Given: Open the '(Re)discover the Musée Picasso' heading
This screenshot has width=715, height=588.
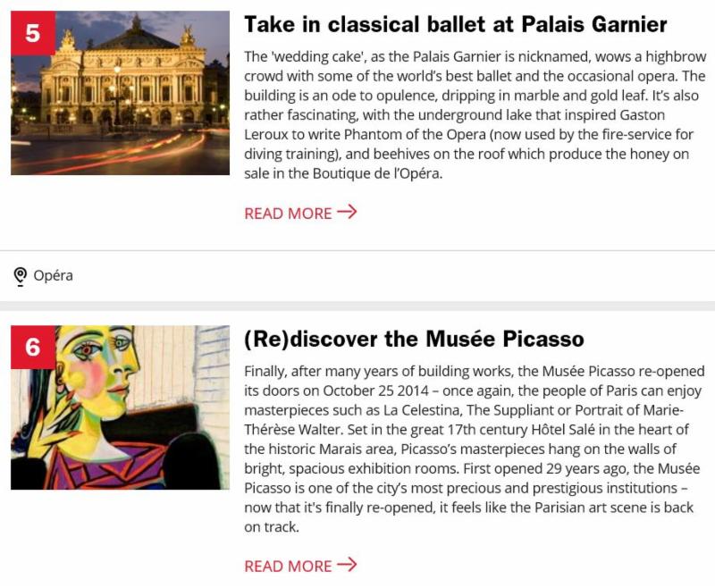Looking at the screenshot, I should click(414, 339).
